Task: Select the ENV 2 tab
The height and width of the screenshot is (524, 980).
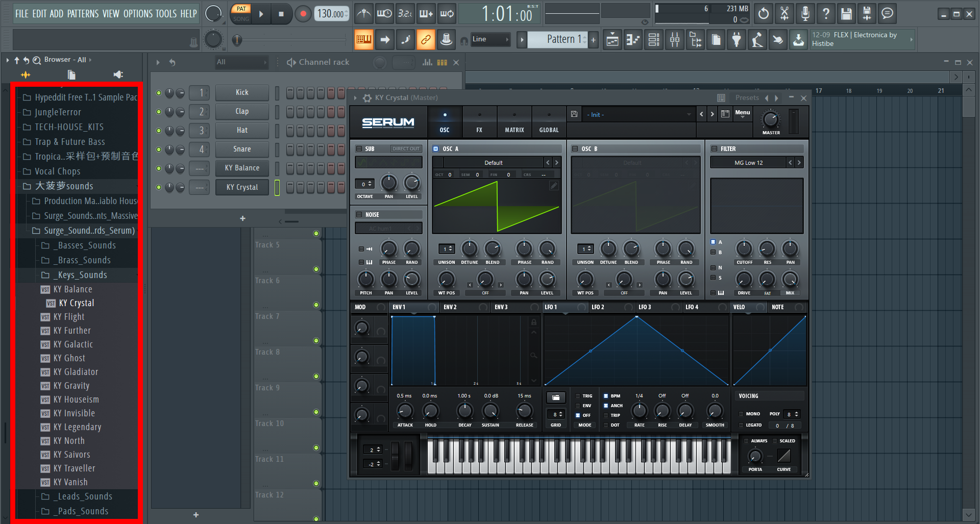Action: [450, 307]
